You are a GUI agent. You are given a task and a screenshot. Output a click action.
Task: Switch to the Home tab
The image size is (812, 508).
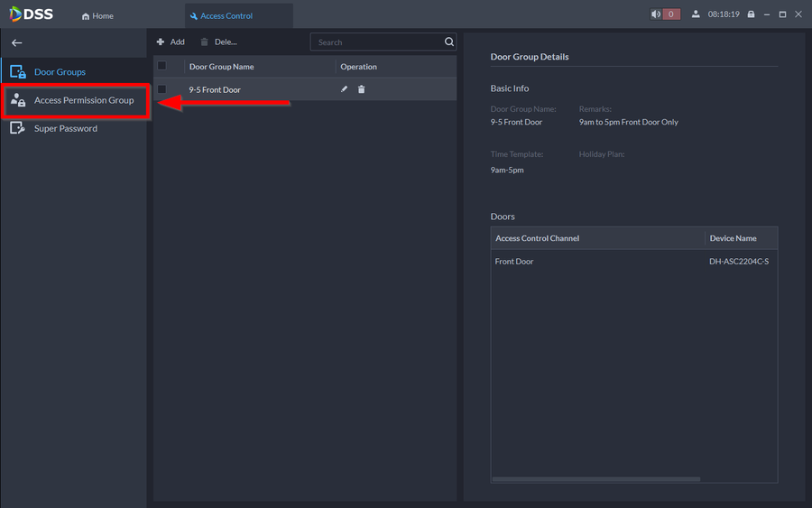[x=97, y=15]
